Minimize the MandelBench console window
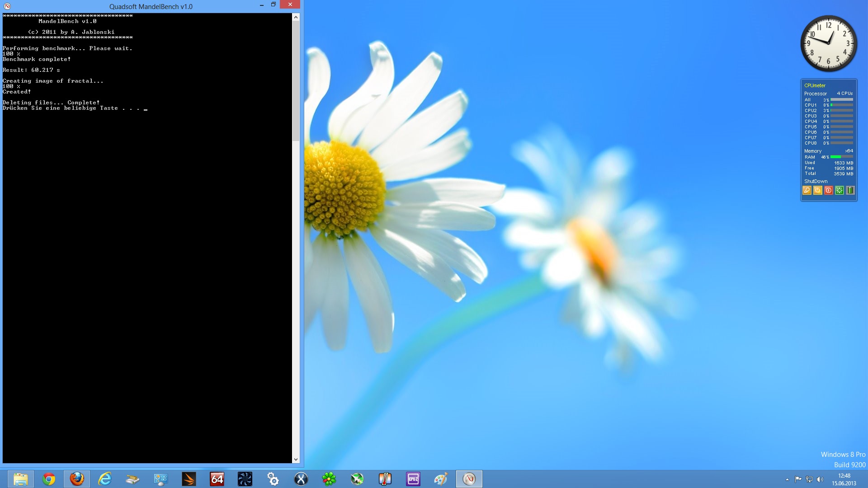Image resolution: width=868 pixels, height=488 pixels. [x=261, y=5]
